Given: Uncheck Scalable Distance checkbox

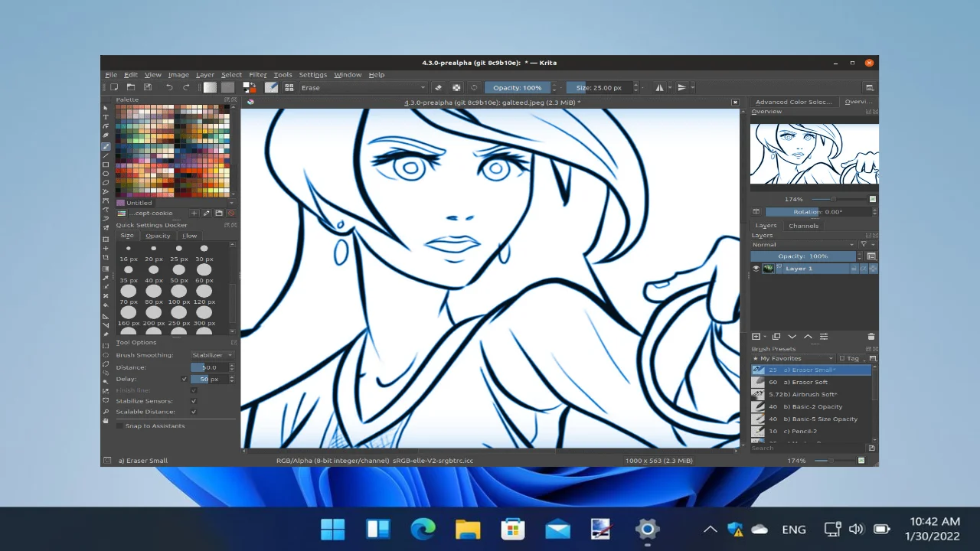Looking at the screenshot, I should pos(194,412).
